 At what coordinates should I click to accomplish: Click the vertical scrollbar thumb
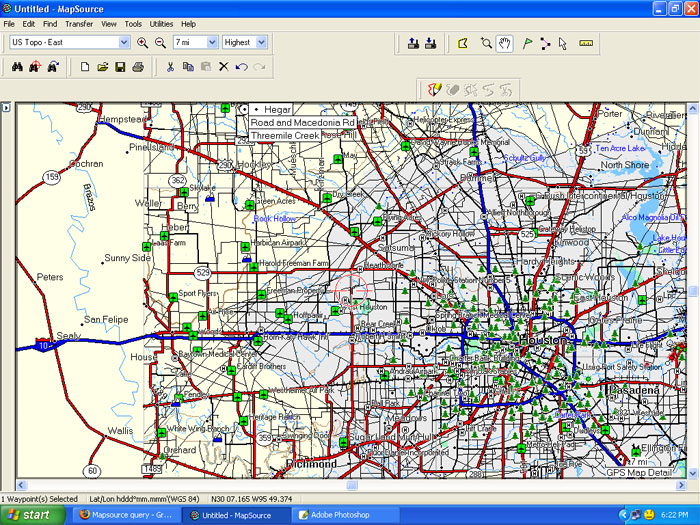(692, 291)
